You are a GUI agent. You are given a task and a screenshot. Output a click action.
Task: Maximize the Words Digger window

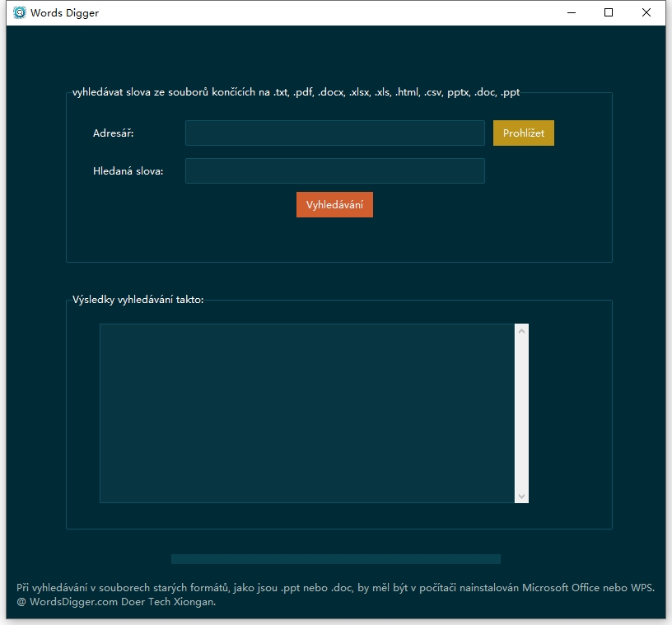(609, 12)
